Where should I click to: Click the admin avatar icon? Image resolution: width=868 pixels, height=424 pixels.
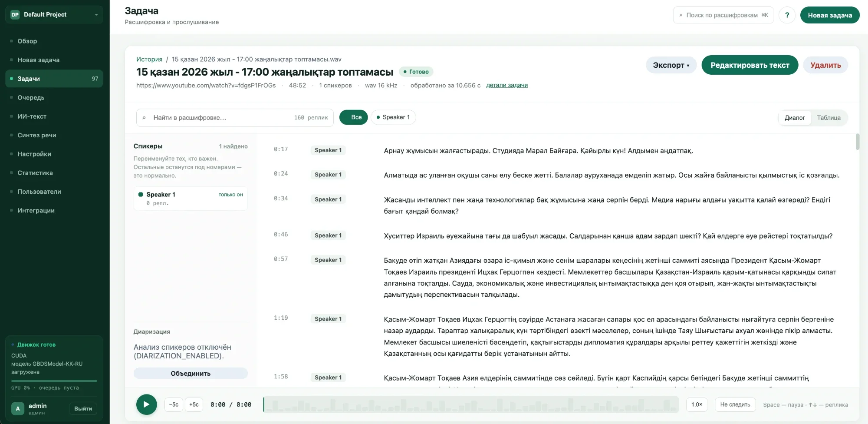(x=18, y=408)
